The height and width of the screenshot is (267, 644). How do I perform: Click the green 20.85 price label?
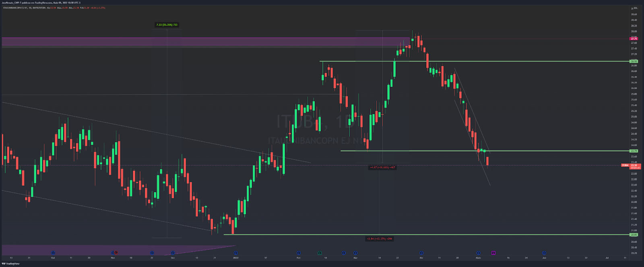click(634, 234)
